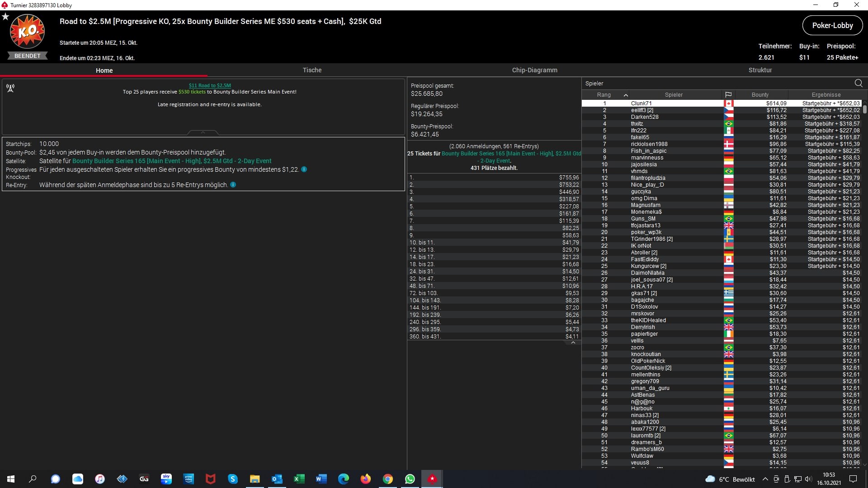The image size is (868, 488).
Task: Collapse the announcement panel chevron
Action: 203,132
